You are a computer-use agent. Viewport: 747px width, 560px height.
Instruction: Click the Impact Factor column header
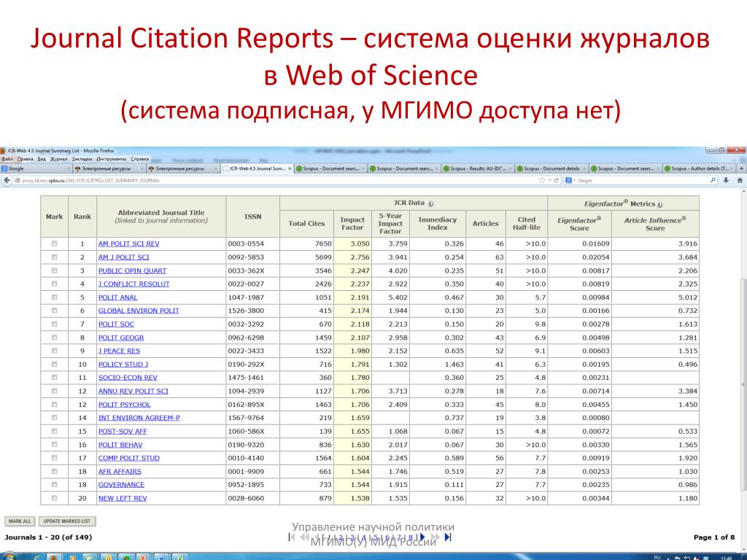pyautogui.click(x=352, y=224)
